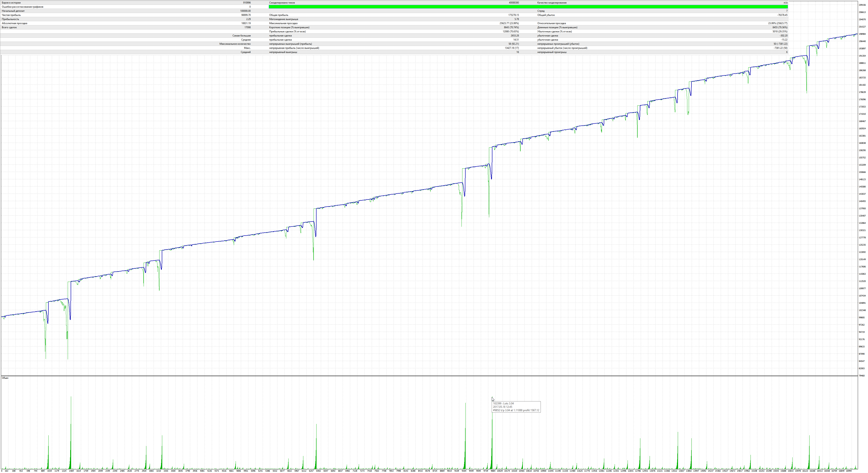Image resolution: width=868 pixels, height=473 pixels.
Task: Click "непрерывных проигрышей (убыток)" label
Action: point(558,44)
